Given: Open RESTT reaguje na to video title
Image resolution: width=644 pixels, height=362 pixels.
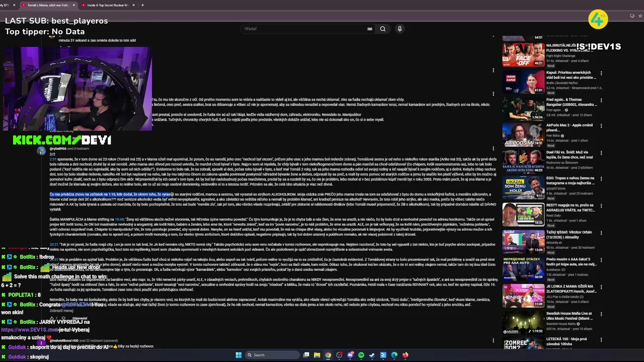Looking at the screenshot, I should (x=571, y=207).
